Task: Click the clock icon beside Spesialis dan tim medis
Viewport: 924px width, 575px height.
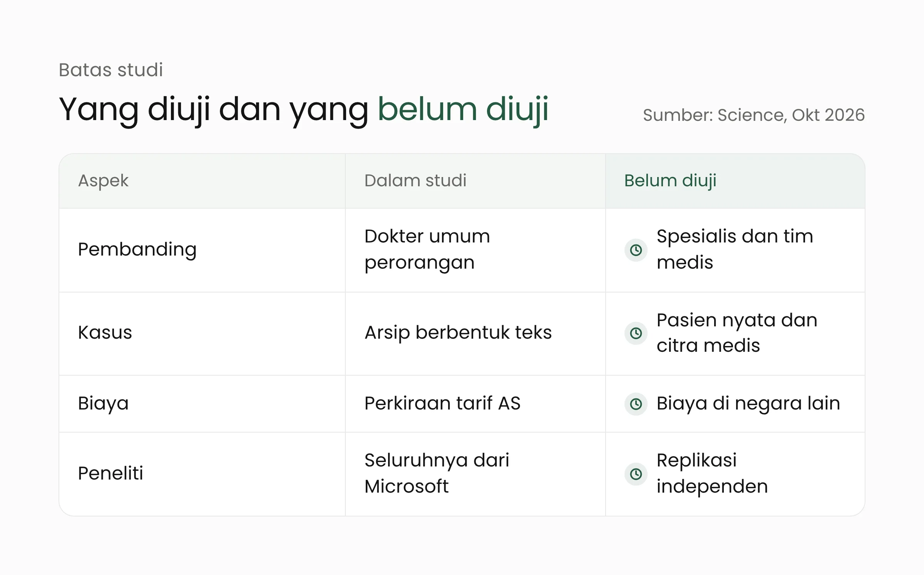Action: [x=636, y=250]
